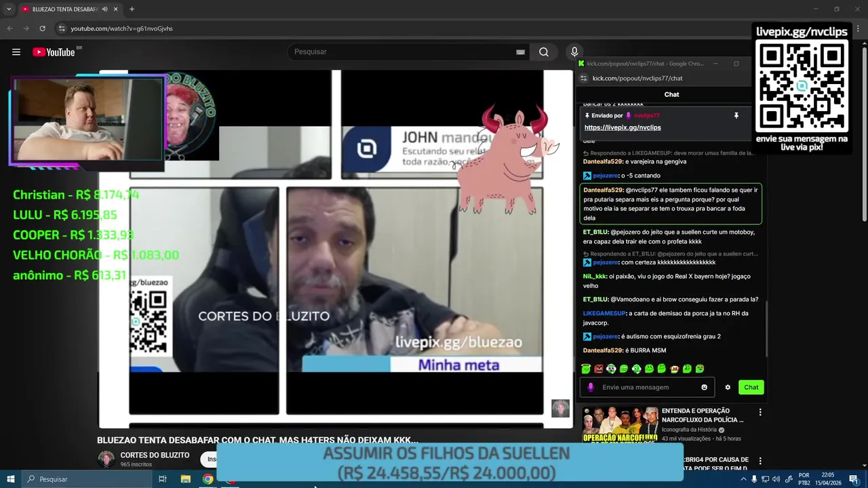Open site info icon beside youtube.com address
Image resolution: width=868 pixels, height=488 pixels.
click(x=62, y=28)
